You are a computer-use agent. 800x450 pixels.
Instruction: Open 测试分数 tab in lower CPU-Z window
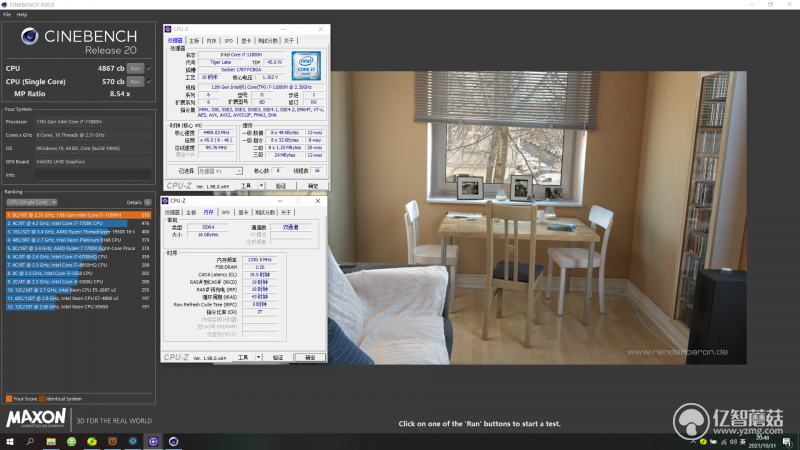(x=264, y=212)
